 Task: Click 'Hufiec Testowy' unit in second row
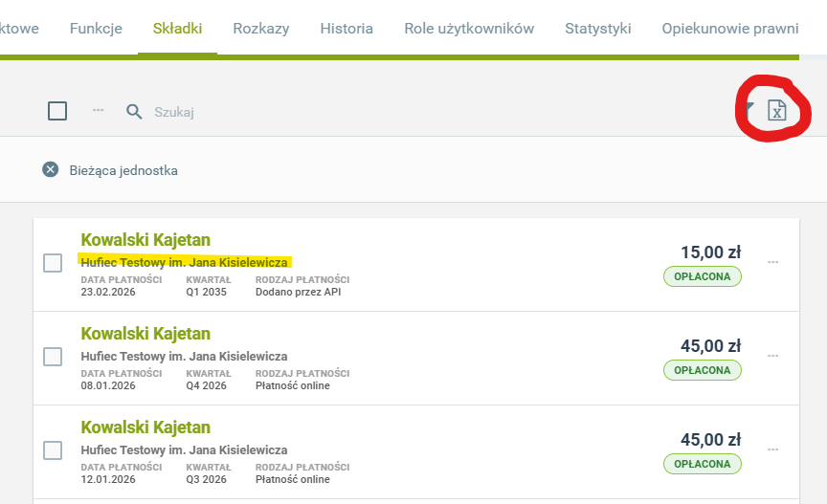click(184, 357)
